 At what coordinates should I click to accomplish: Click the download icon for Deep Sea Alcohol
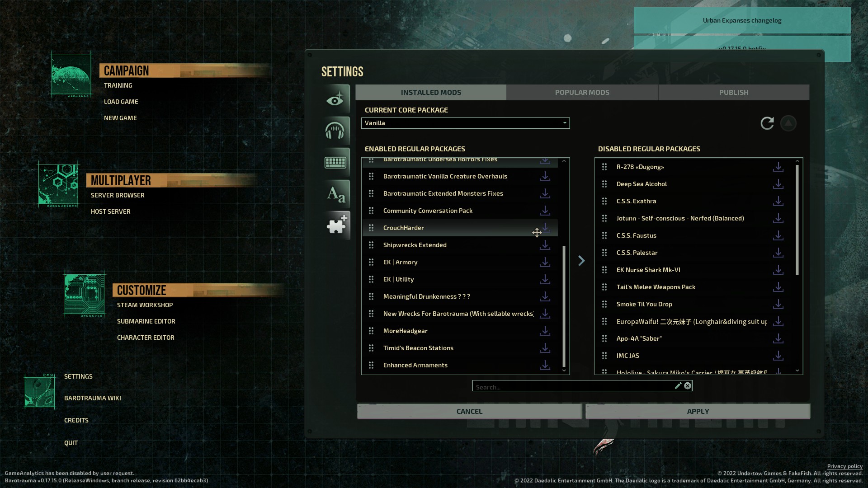pos(778,184)
